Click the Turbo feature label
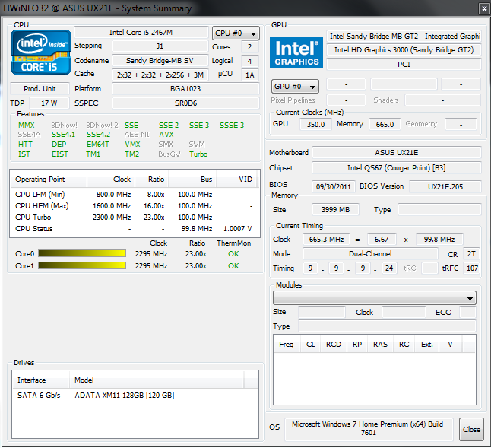Viewport: 491px width, 448px height. (x=198, y=154)
